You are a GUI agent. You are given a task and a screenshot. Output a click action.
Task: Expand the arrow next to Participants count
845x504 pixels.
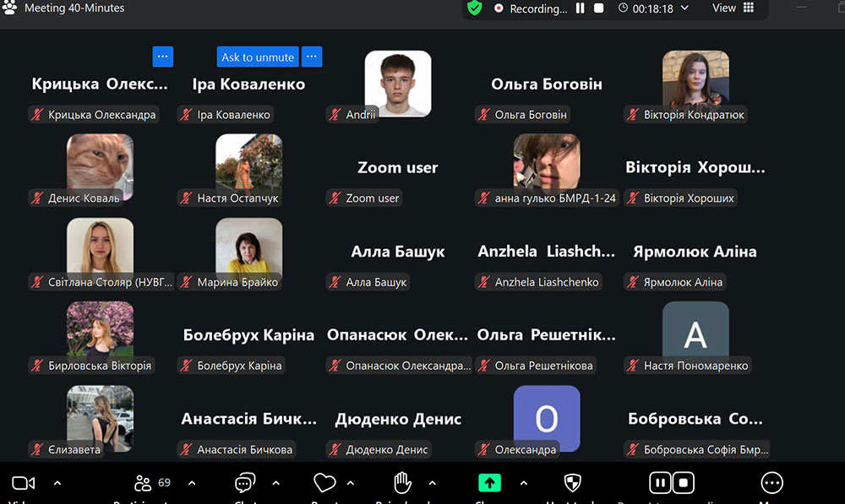point(192,483)
